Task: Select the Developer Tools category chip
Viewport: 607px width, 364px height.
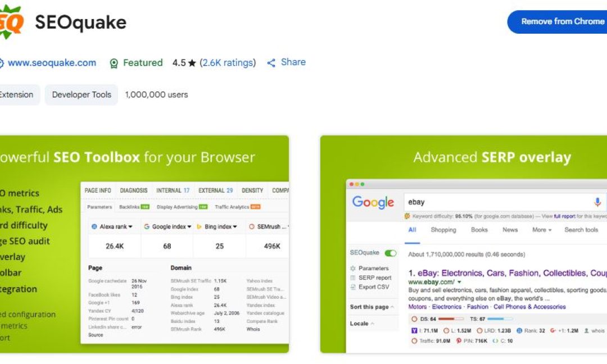Action: coord(81,95)
